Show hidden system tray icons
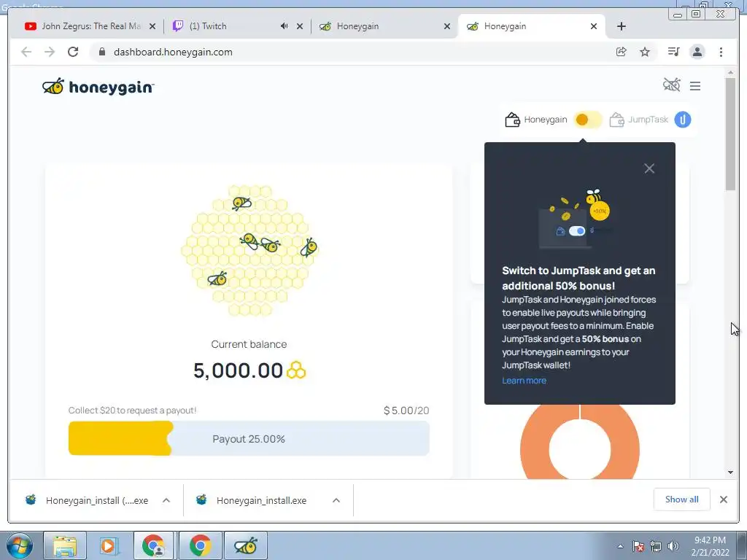The image size is (747, 560). click(x=620, y=547)
